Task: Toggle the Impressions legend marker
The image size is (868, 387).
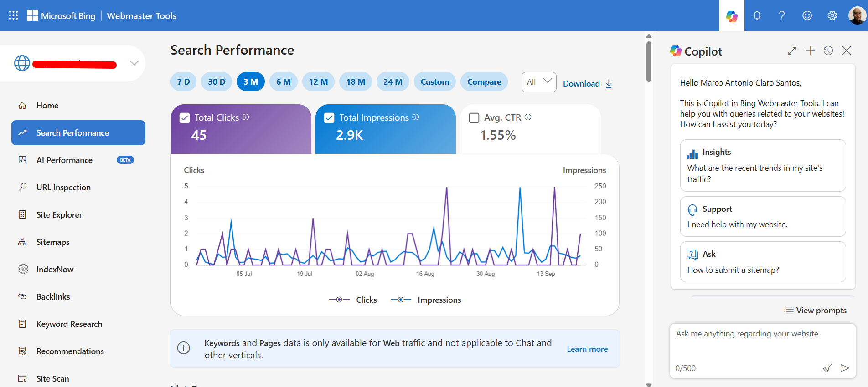Action: [401, 300]
